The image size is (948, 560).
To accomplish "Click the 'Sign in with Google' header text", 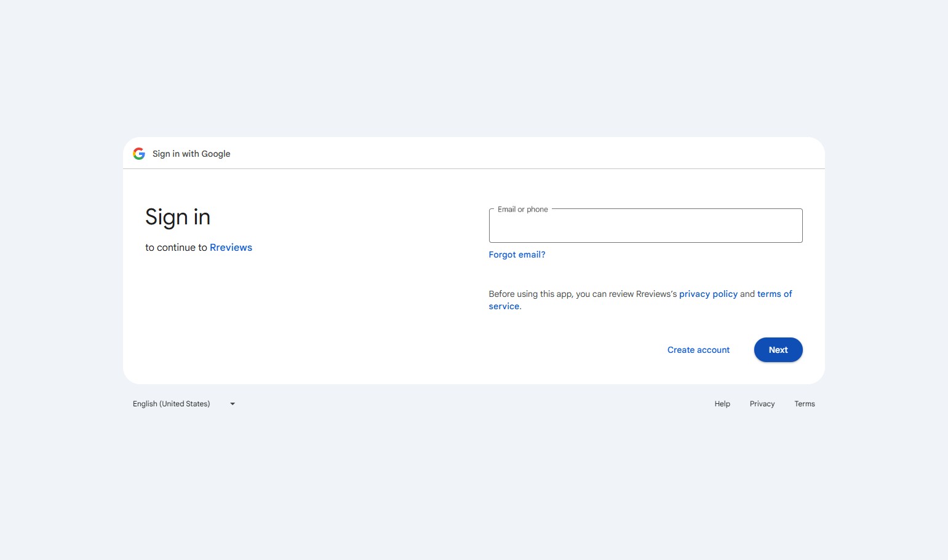I will coord(191,154).
